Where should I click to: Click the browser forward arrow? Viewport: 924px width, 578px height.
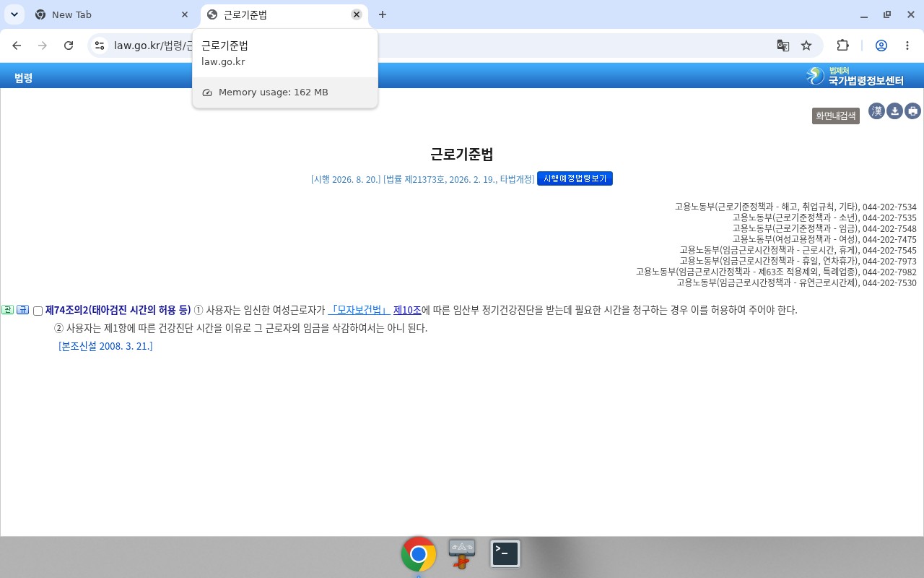tap(43, 46)
